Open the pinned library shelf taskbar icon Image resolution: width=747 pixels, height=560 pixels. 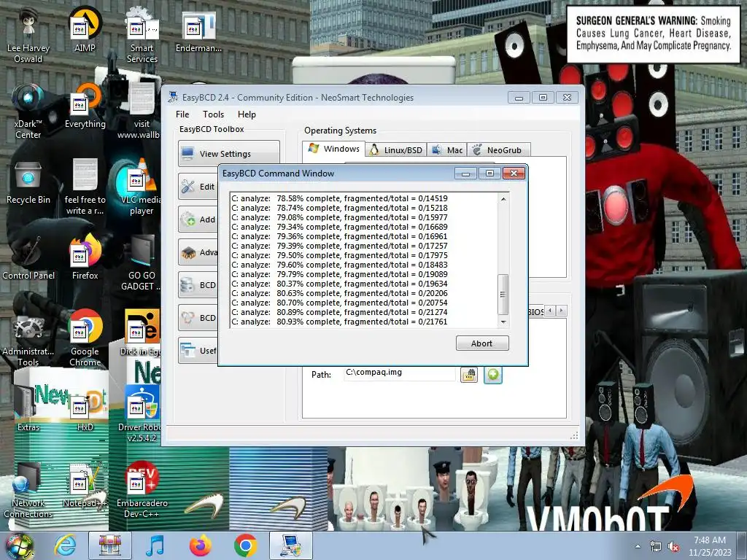[109, 545]
